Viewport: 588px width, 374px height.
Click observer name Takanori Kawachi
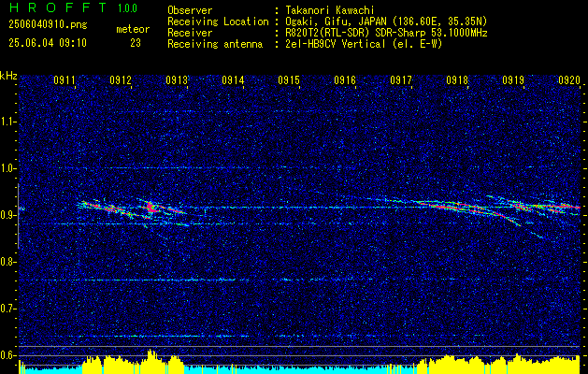coord(330,10)
